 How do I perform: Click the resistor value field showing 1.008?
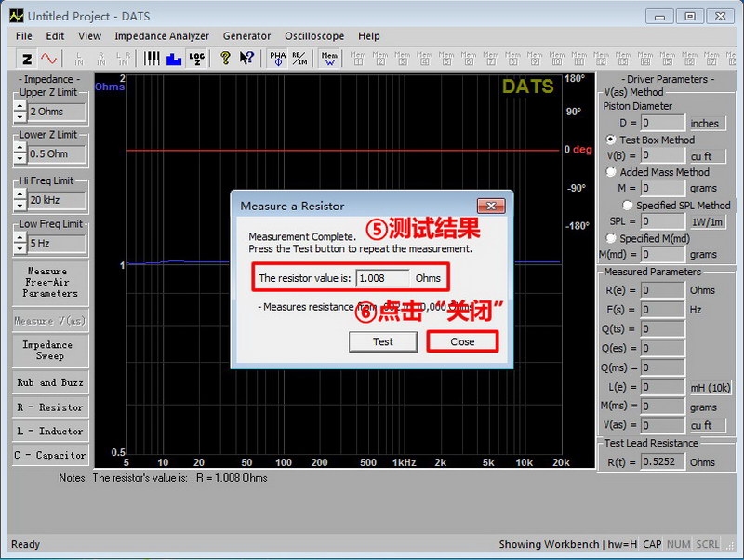pos(382,277)
